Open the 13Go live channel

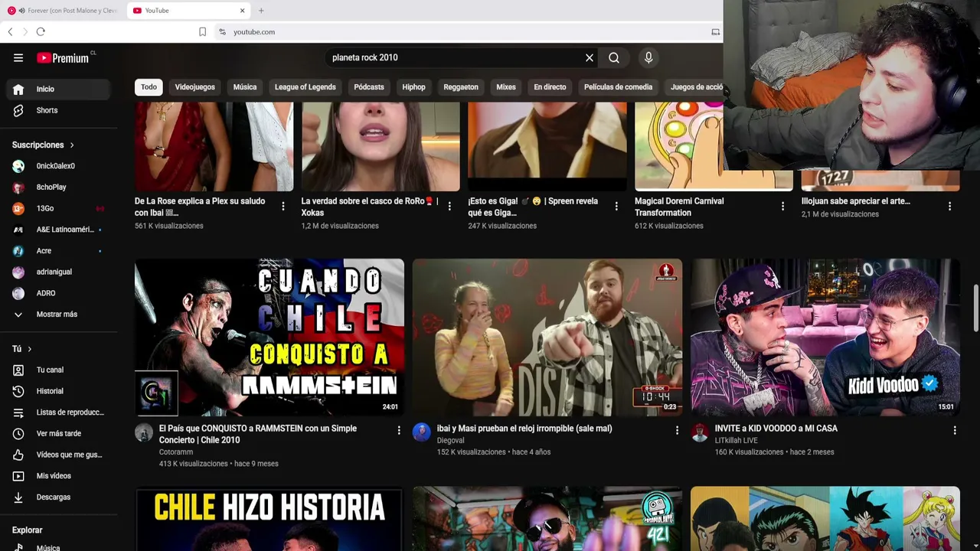(59, 208)
